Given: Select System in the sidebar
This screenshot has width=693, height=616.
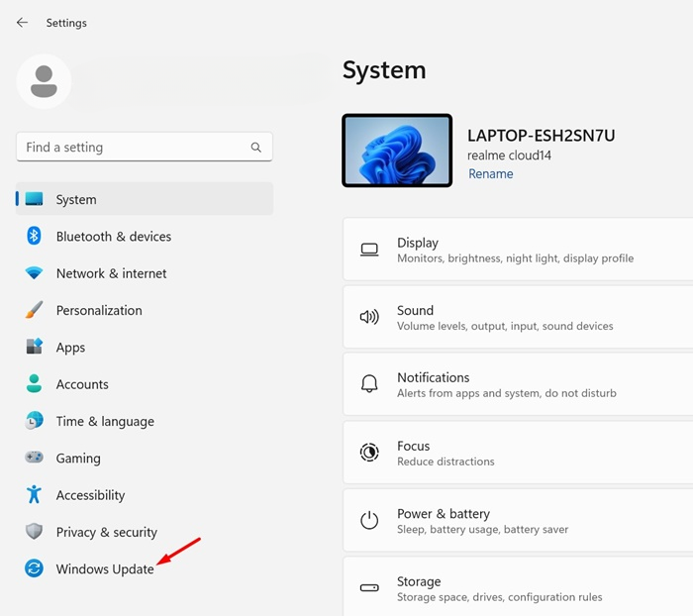Looking at the screenshot, I should pos(145,199).
